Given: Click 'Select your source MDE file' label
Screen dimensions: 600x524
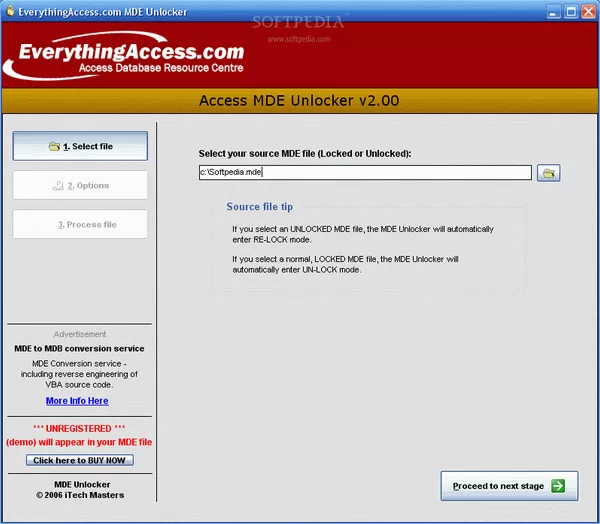Looking at the screenshot, I should [x=305, y=153].
